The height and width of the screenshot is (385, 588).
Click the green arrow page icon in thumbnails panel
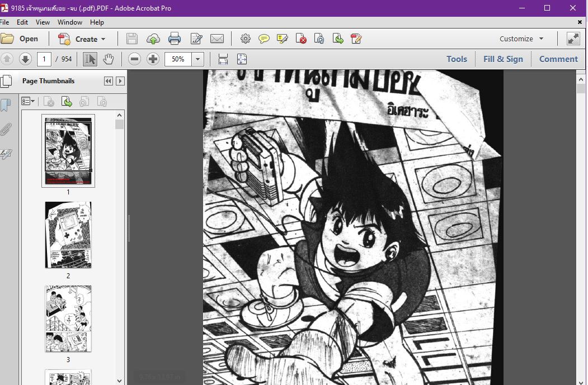coord(67,101)
